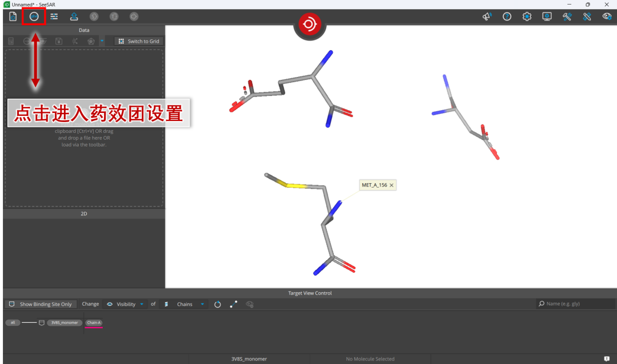The width and height of the screenshot is (617, 364).
Task: Click the molecule network icon in Data toolbar
Action: (x=75, y=41)
